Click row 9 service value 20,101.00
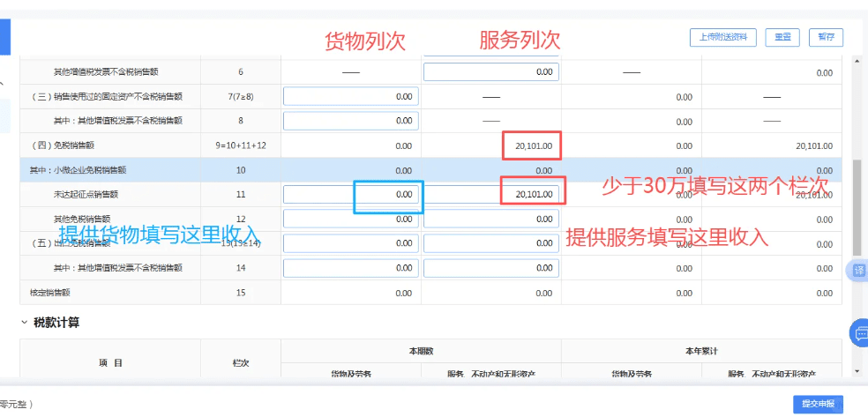The image size is (868, 417). tap(534, 146)
